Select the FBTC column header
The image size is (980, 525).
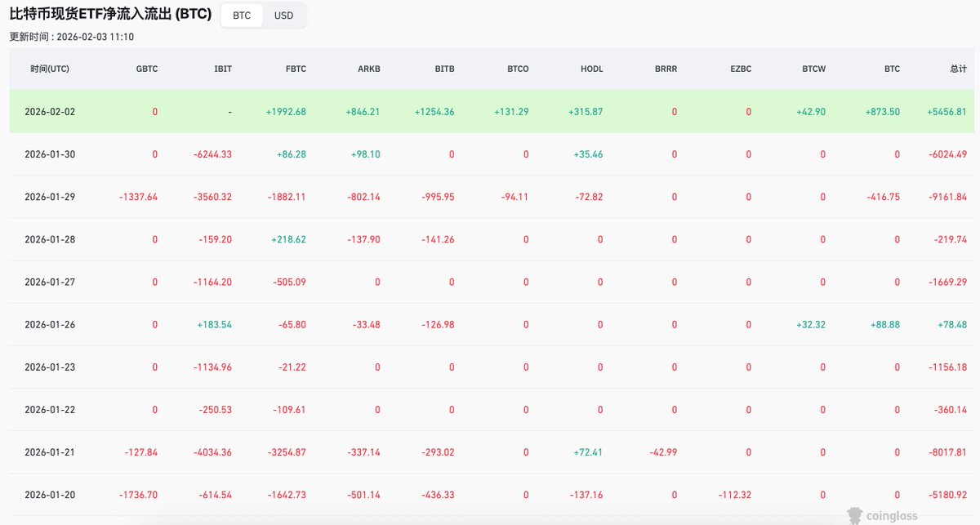point(296,69)
